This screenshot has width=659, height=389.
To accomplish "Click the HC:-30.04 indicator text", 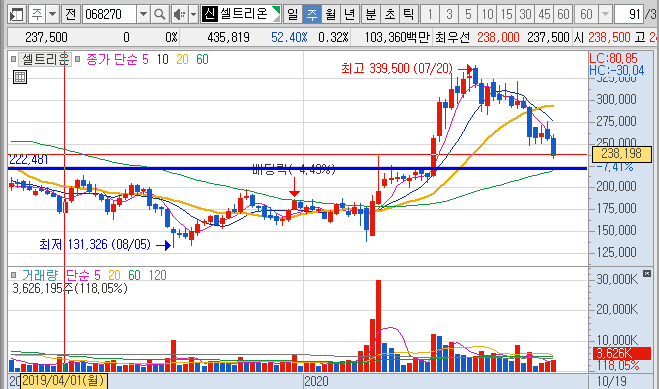I will [617, 70].
